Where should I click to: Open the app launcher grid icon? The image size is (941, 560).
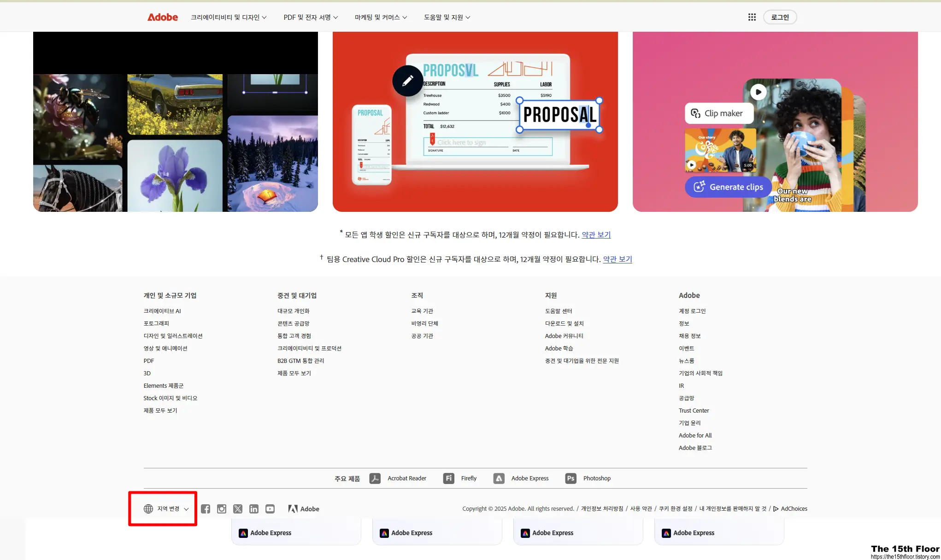752,17
